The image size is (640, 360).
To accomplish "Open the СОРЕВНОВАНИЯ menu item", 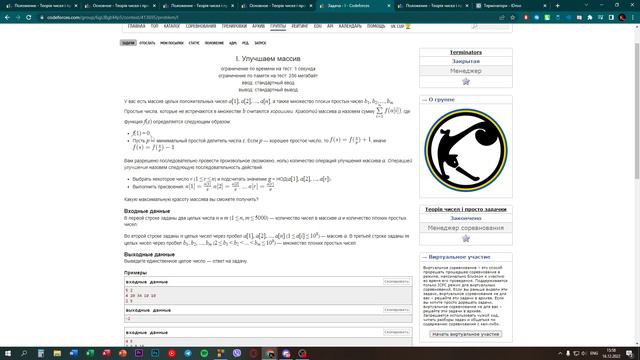I will (201, 26).
